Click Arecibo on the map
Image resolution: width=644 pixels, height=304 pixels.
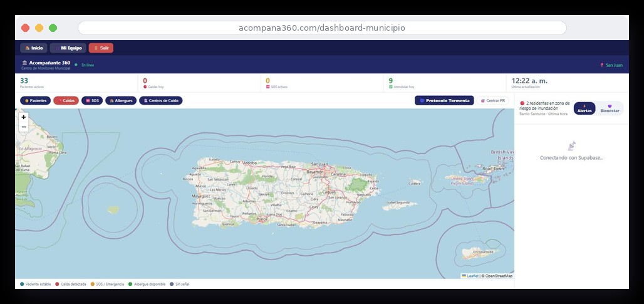pyautogui.click(x=249, y=163)
